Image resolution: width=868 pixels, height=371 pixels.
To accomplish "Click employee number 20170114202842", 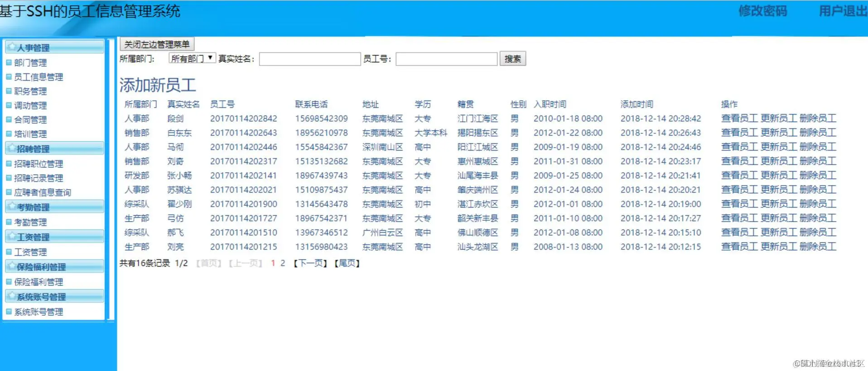I will point(244,119).
